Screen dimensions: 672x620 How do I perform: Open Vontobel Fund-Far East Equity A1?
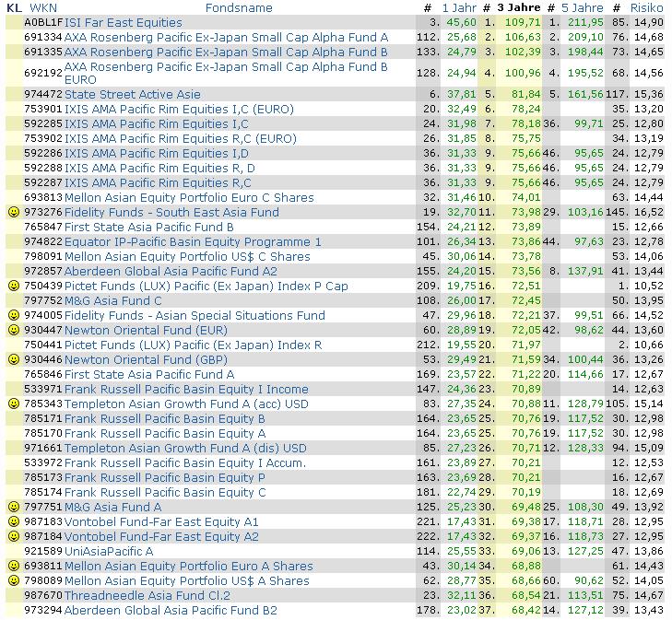[161, 521]
